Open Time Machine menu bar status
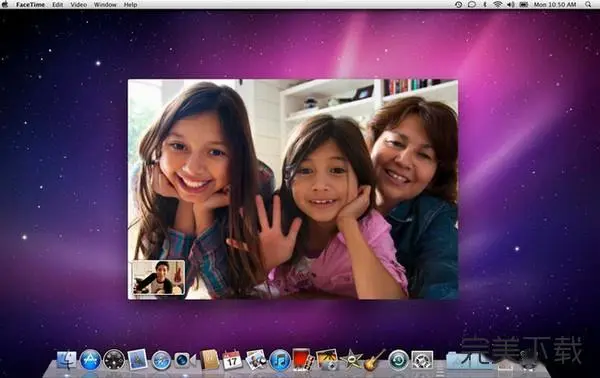This screenshot has height=378, width=600. tap(458, 5)
